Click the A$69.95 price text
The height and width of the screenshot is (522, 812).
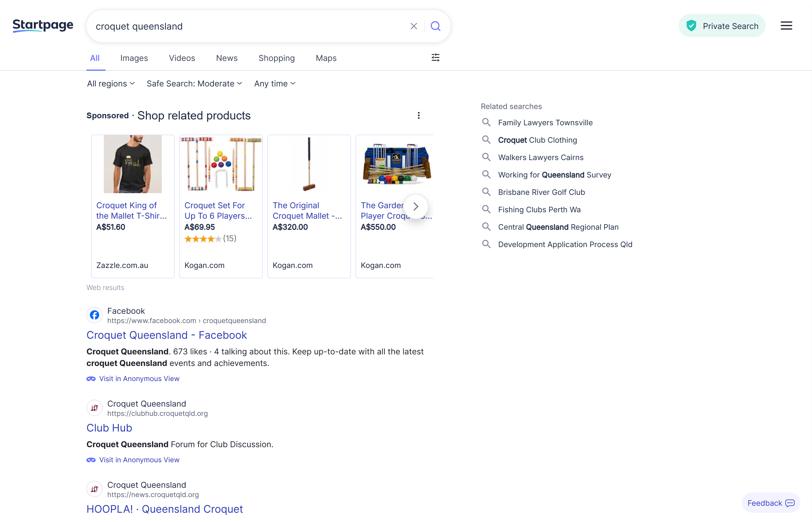200,227
